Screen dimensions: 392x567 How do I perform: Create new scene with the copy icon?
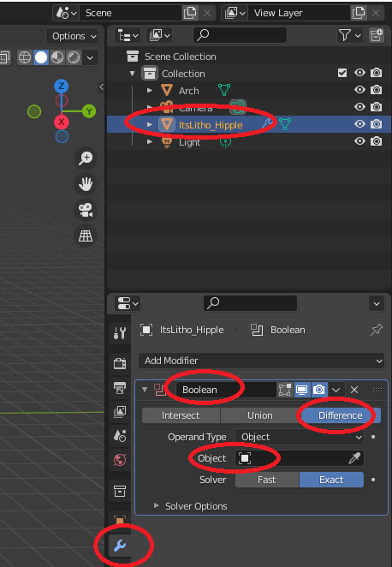pos(190,14)
